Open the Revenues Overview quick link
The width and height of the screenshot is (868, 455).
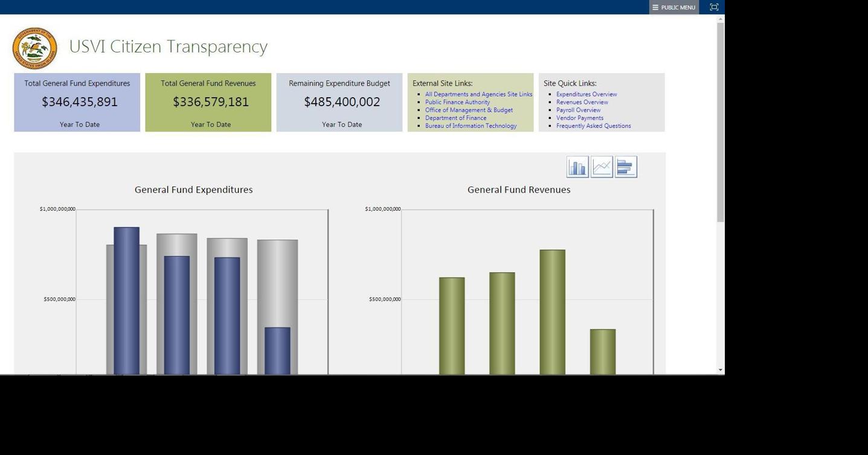[582, 102]
